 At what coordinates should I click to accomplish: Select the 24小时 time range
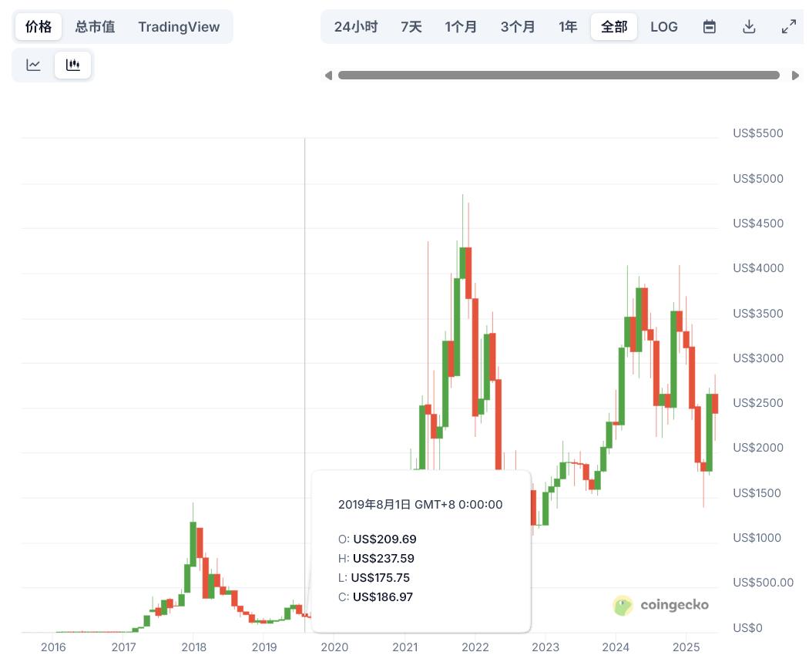356,26
